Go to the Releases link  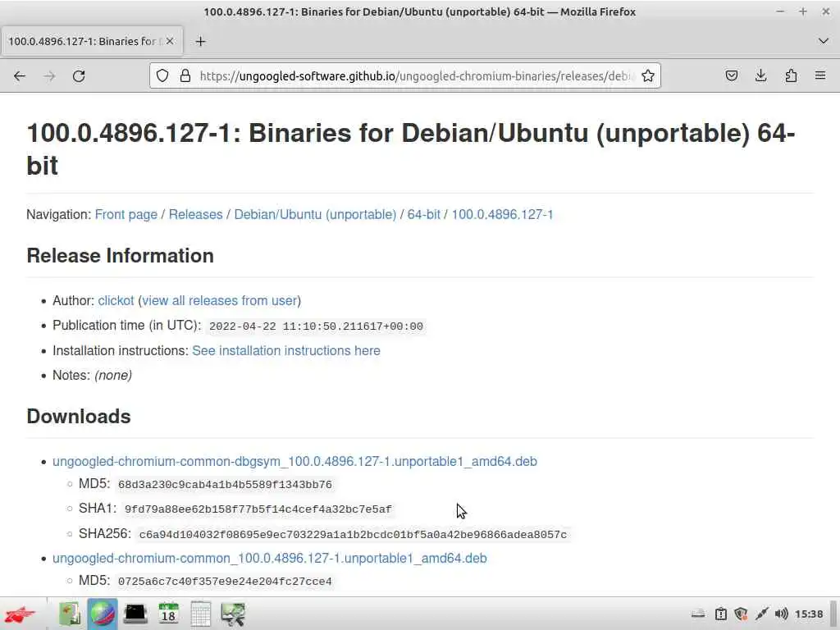[x=195, y=214]
